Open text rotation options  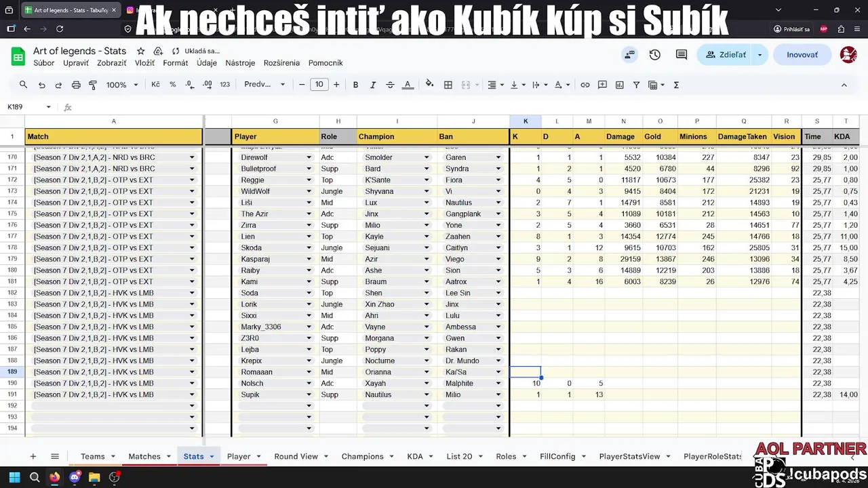pyautogui.click(x=562, y=85)
